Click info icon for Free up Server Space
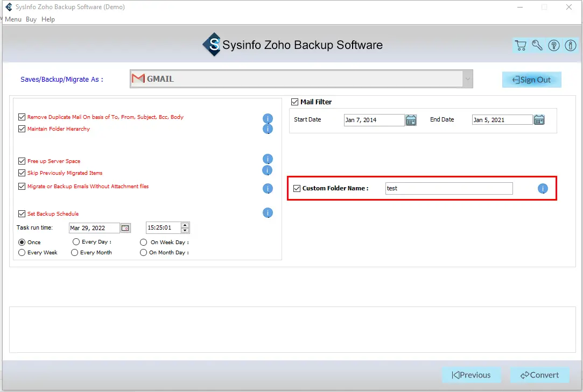Screen dimensions: 583x392 [x=268, y=159]
